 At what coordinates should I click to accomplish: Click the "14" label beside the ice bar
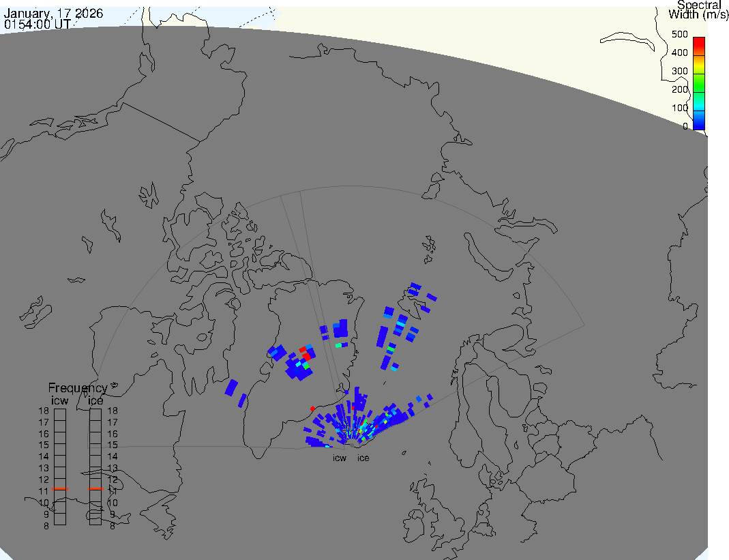click(113, 457)
